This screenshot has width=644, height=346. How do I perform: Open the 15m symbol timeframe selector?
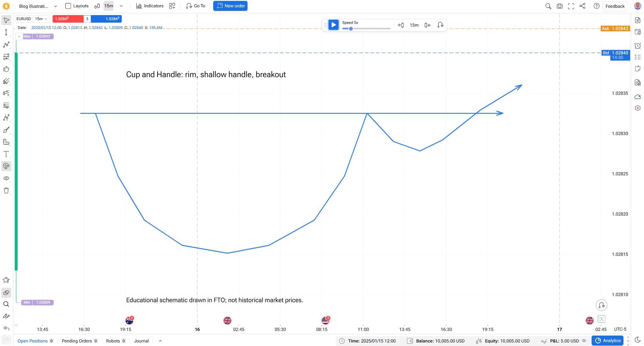pyautogui.click(x=41, y=19)
